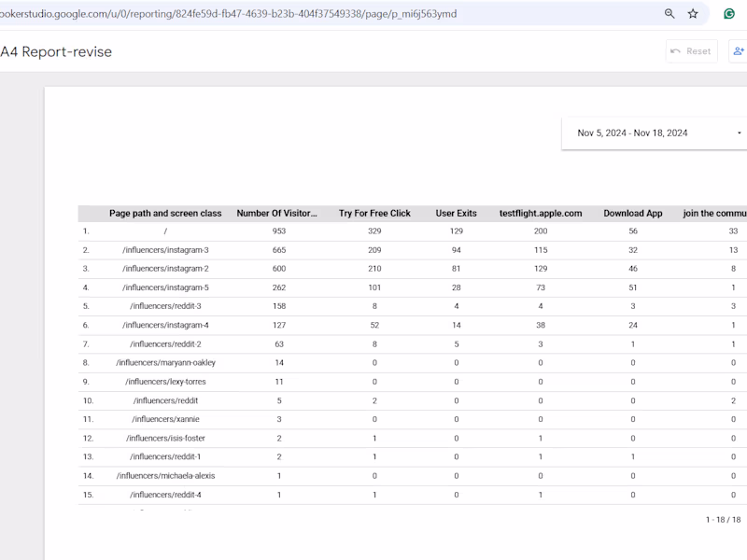Image resolution: width=747 pixels, height=560 pixels.
Task: Open the Grammarly extension icon
Action: pos(728,14)
